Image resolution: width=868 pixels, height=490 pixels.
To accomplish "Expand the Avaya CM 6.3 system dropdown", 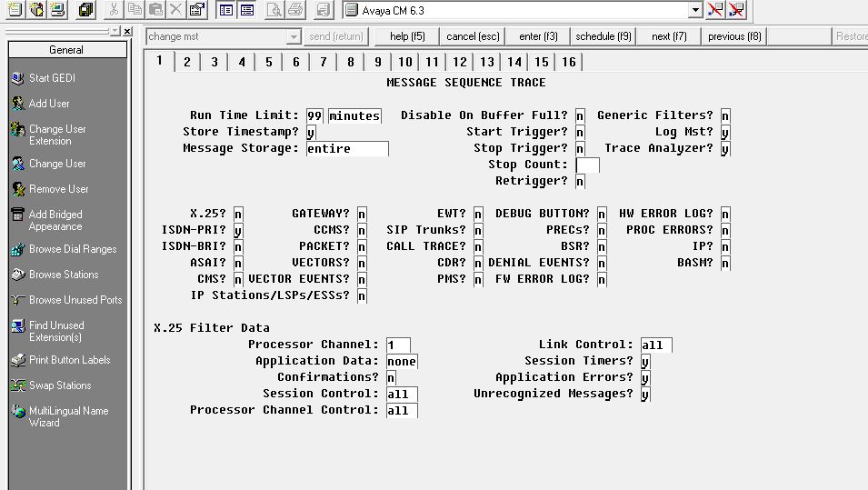I will [696, 10].
